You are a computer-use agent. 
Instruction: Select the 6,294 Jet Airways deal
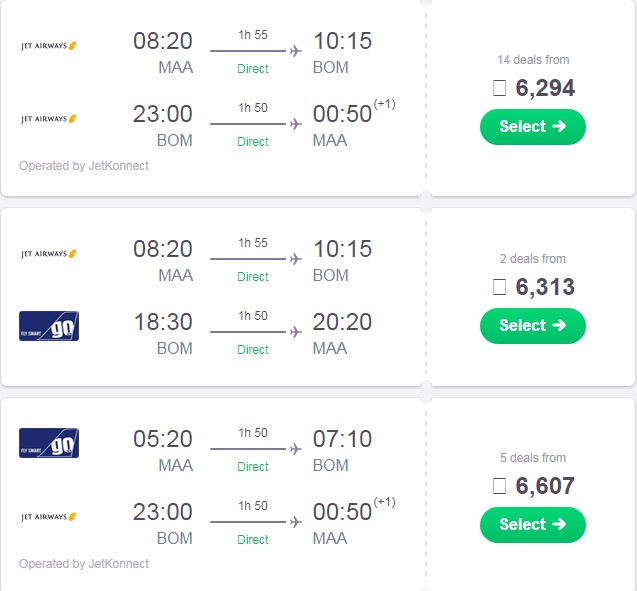click(533, 127)
